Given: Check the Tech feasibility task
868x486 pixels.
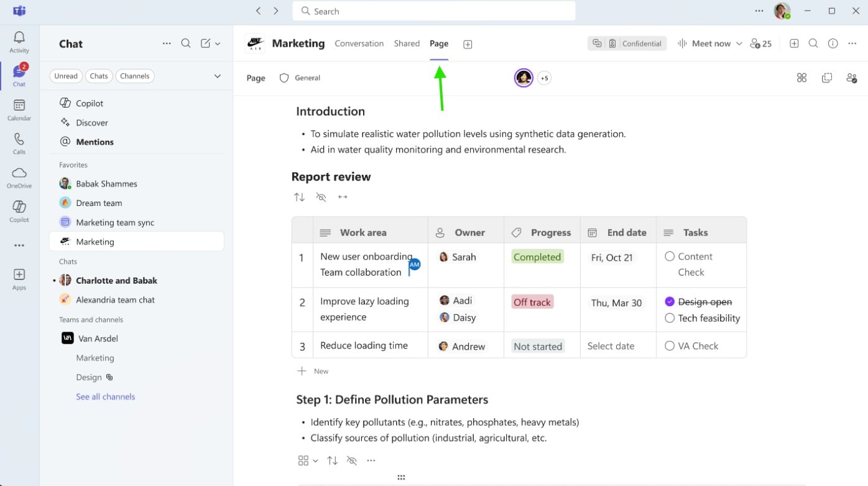Looking at the screenshot, I should [670, 318].
